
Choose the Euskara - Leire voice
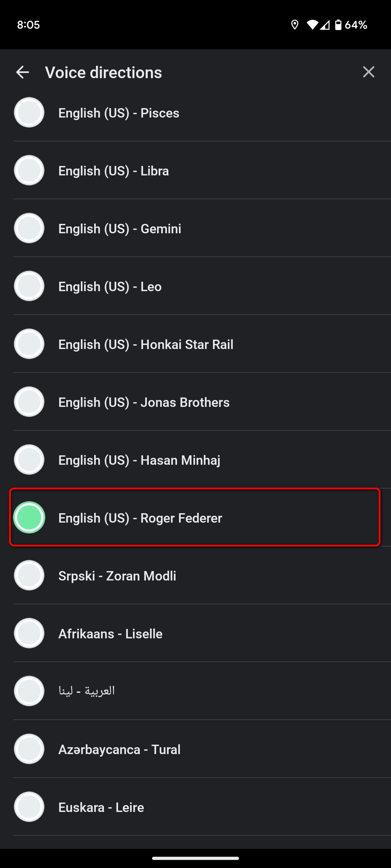tap(29, 807)
